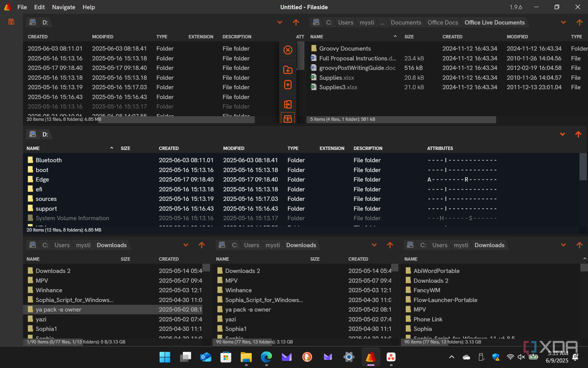Go up from first Downloads pane

click(x=202, y=245)
